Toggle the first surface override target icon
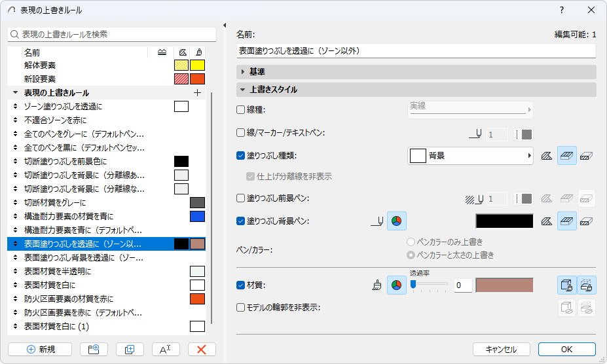Image resolution: width=607 pixels, height=364 pixels. coord(567,285)
